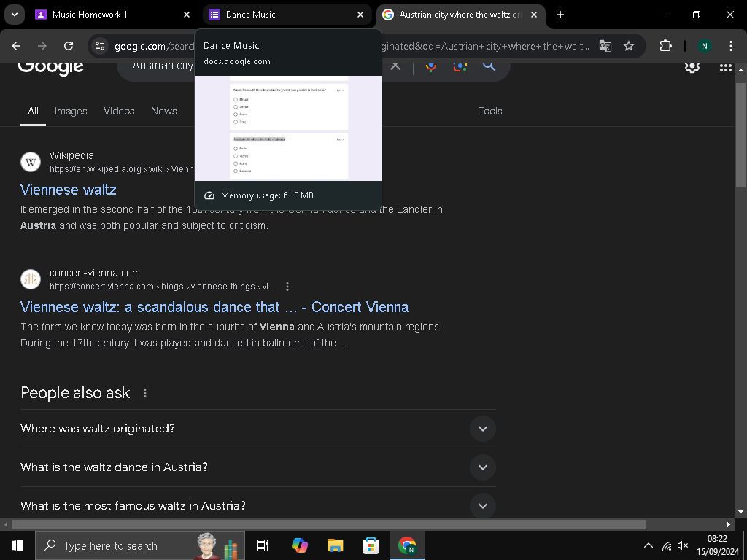This screenshot has width=747, height=560.
Task: Open People also ask options menu
Action: point(145,393)
